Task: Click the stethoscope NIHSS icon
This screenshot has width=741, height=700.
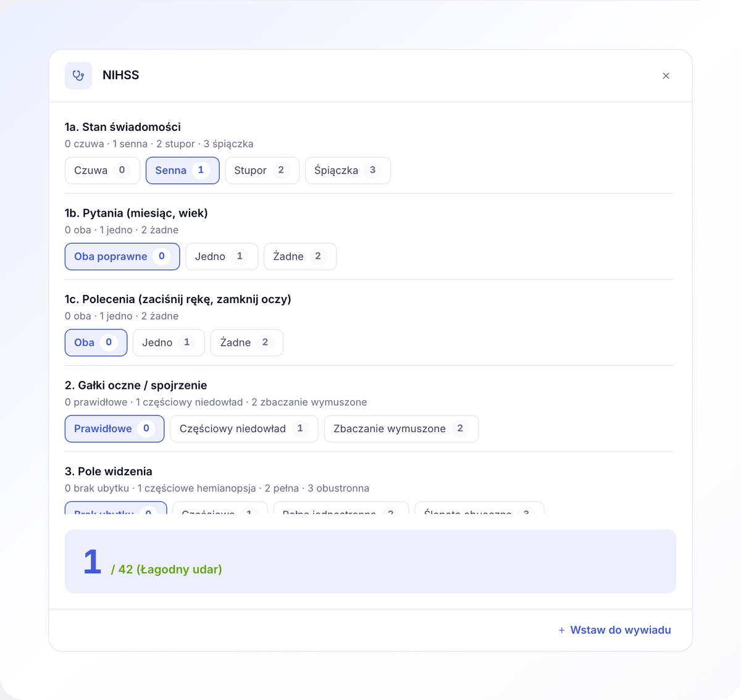Action: coord(78,75)
